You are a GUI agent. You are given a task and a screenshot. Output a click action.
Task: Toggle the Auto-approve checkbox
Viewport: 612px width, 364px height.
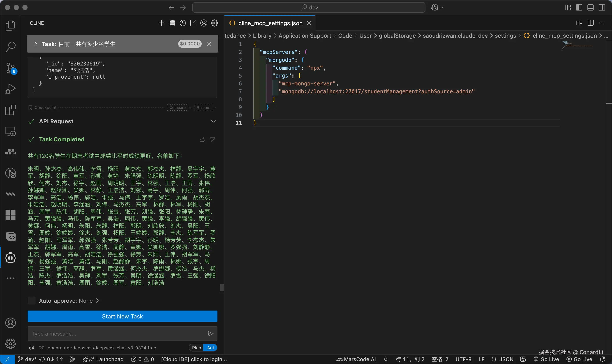pos(32,301)
